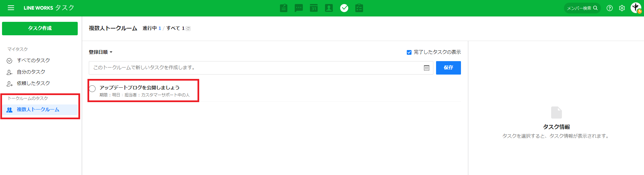Open the Calendar icon in header
Screen dimensions: 644x175
[x=314, y=8]
